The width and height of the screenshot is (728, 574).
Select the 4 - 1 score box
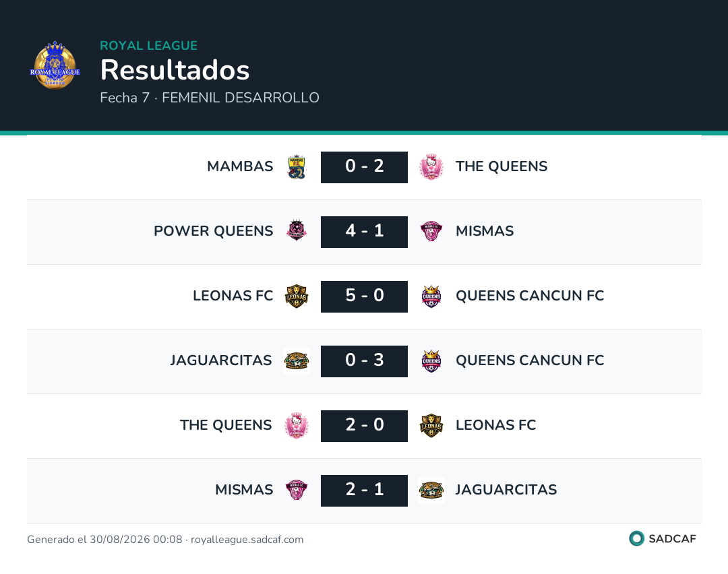(365, 232)
